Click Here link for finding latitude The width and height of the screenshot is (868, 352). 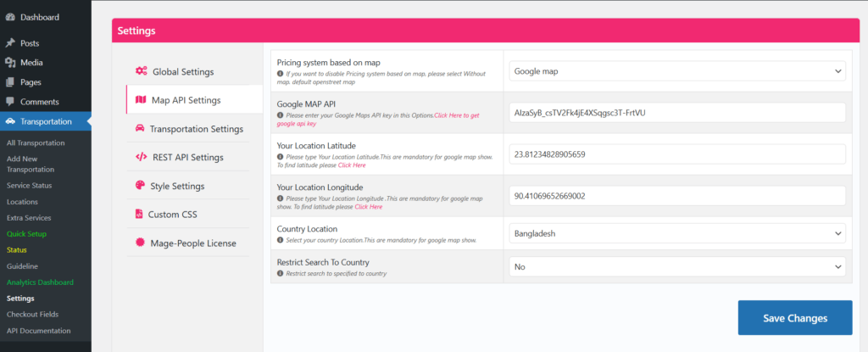[x=352, y=165]
